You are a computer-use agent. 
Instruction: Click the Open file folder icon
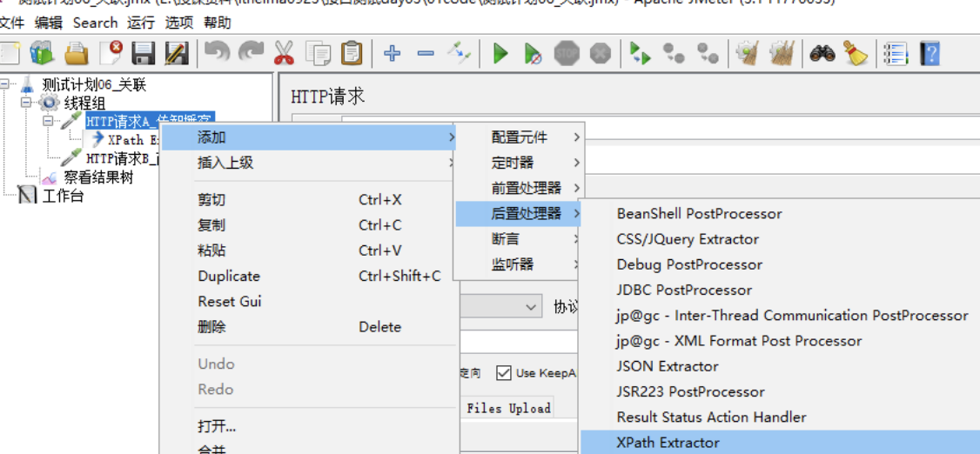[x=77, y=54]
